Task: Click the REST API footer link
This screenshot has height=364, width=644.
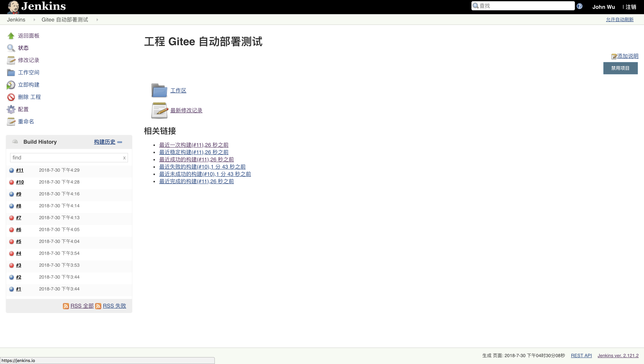Action: point(581,356)
